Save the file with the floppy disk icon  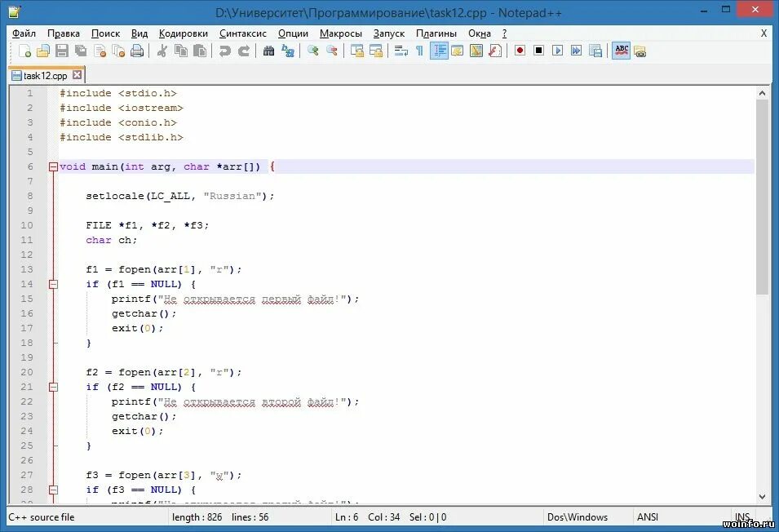coord(62,51)
